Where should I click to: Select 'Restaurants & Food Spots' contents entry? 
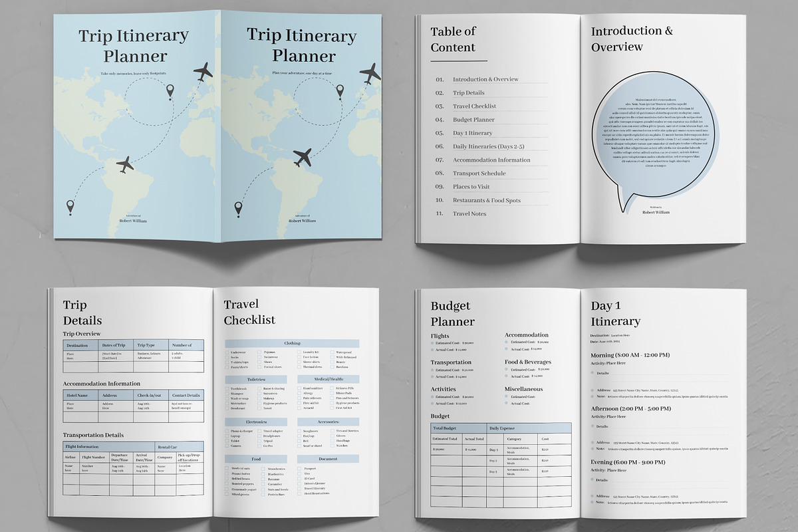click(487, 200)
